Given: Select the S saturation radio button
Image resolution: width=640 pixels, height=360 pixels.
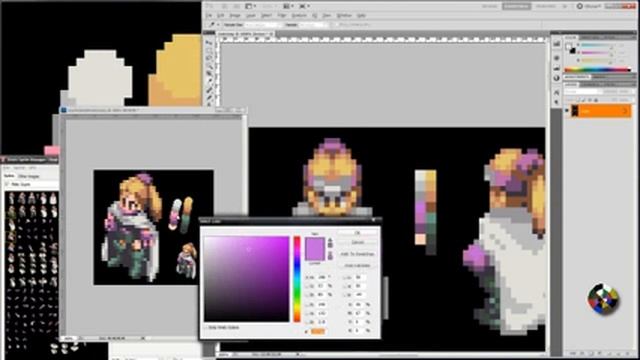Looking at the screenshot, I should tap(307, 286).
